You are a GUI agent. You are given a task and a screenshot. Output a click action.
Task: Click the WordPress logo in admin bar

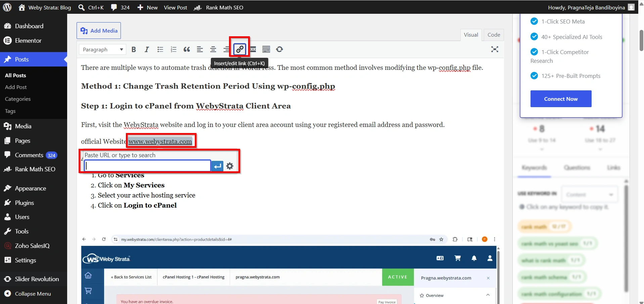click(7, 7)
